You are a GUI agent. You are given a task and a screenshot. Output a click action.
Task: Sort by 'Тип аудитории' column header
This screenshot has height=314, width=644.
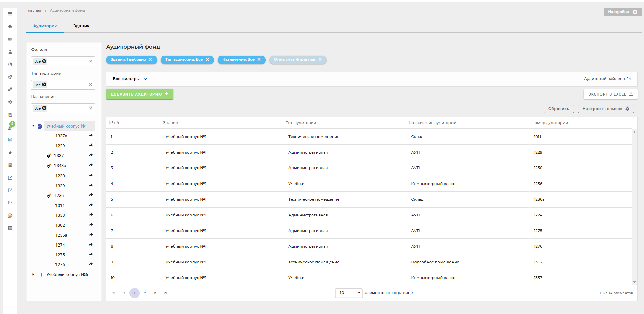pyautogui.click(x=301, y=123)
